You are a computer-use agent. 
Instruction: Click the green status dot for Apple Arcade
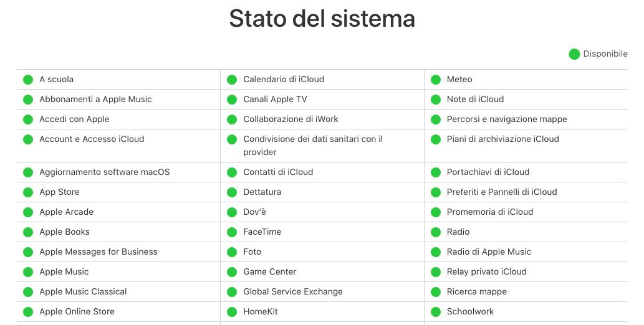(28, 212)
